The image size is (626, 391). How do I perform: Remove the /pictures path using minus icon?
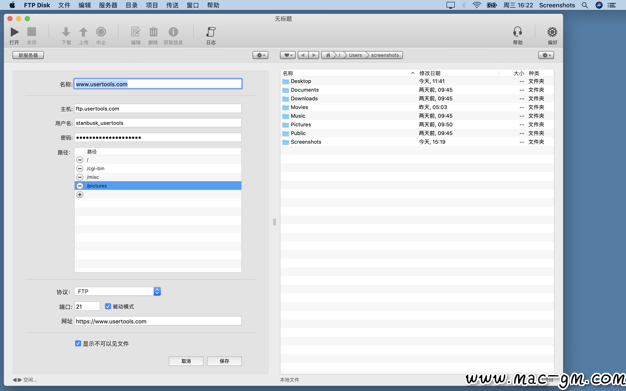[80, 186]
